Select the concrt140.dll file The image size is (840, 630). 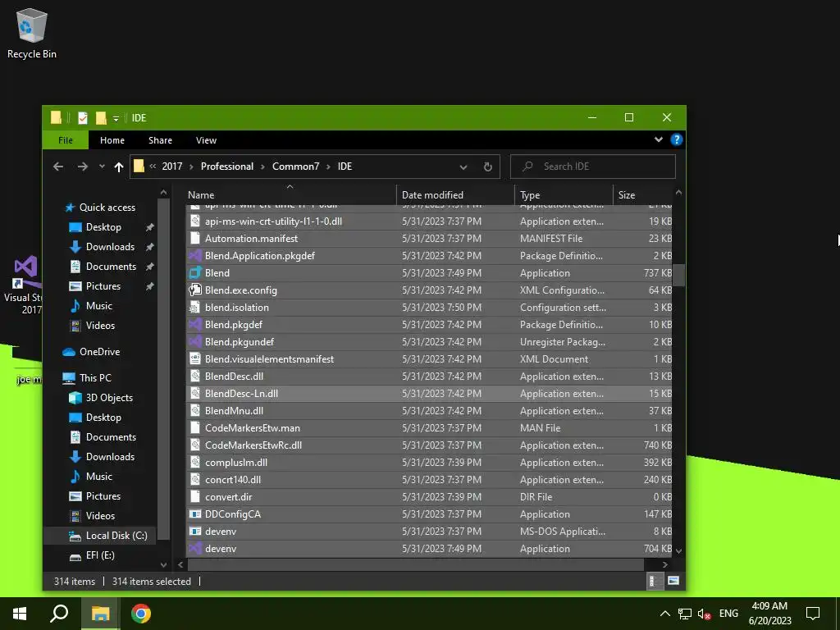pos(232,480)
